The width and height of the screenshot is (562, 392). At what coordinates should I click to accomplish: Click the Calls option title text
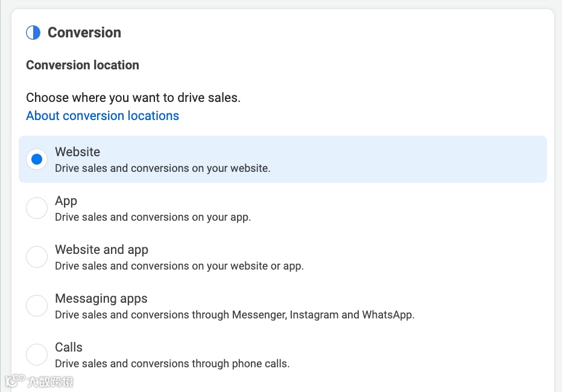tap(69, 347)
